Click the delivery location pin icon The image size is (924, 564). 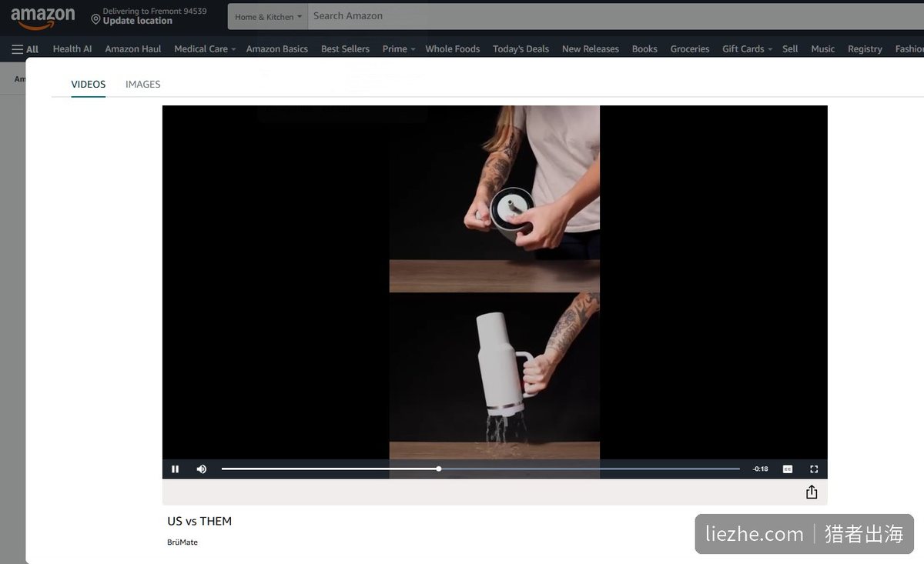pyautogui.click(x=96, y=19)
